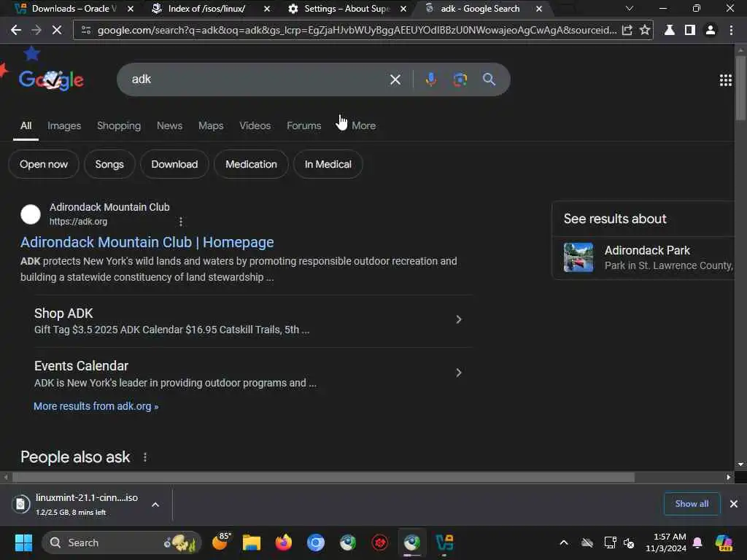Select the Forums search tab
This screenshot has height=560, width=747.
[304, 125]
